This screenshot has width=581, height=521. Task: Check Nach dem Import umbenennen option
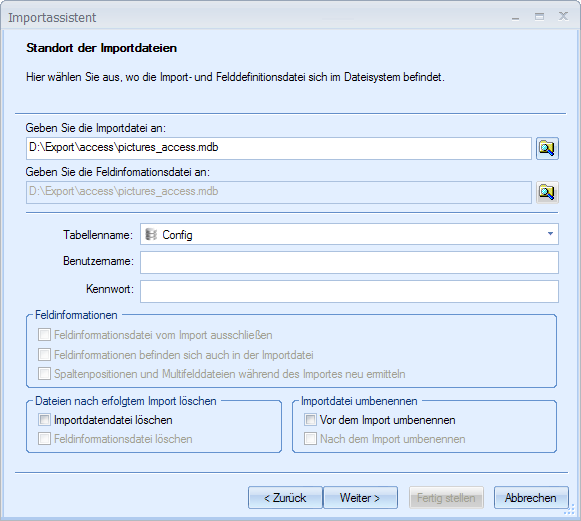[311, 439]
